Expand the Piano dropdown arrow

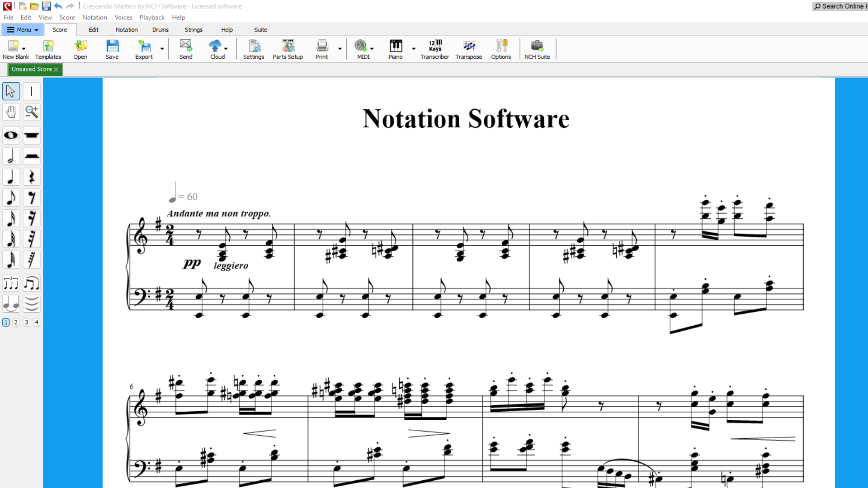[414, 48]
